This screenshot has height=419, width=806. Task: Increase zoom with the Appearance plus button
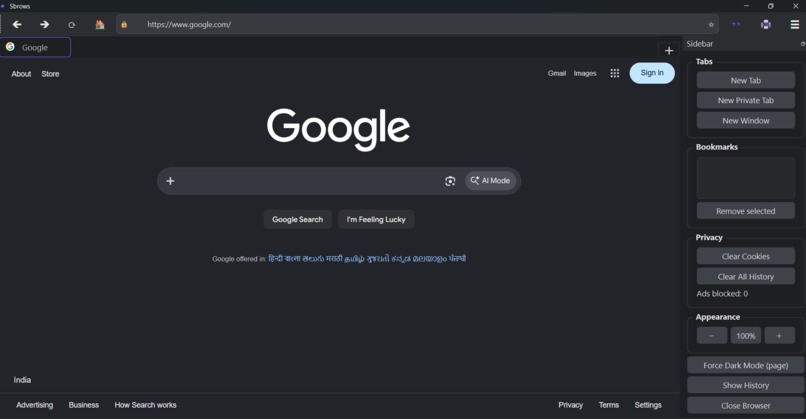click(x=779, y=336)
